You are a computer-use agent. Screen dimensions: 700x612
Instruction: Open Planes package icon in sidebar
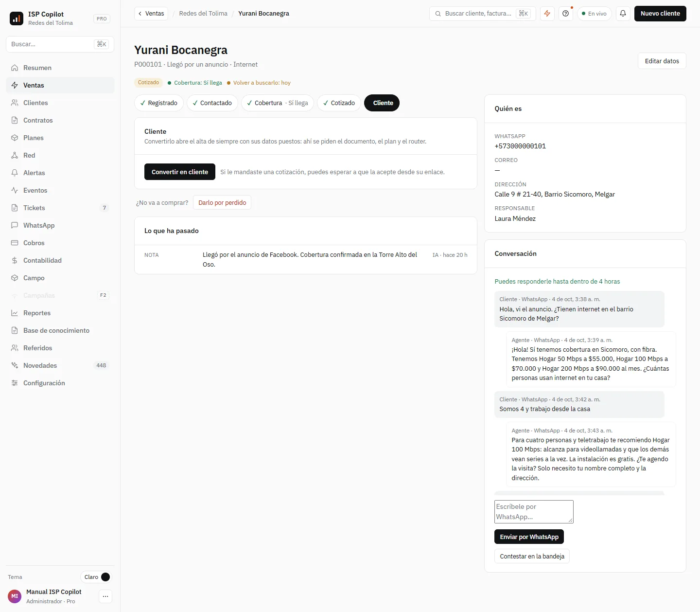[x=15, y=138]
